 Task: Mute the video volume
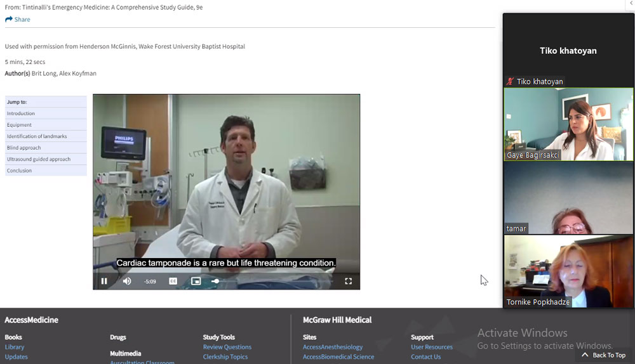(127, 281)
